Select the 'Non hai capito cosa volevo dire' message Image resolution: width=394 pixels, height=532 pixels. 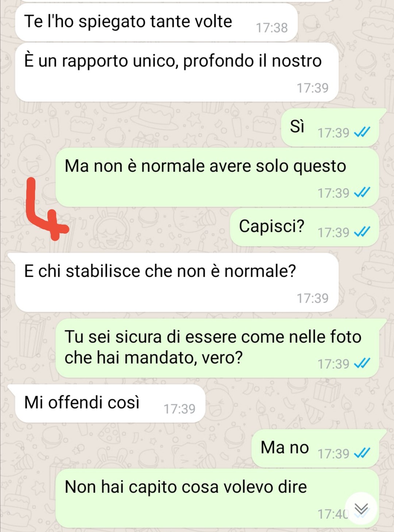point(217,498)
